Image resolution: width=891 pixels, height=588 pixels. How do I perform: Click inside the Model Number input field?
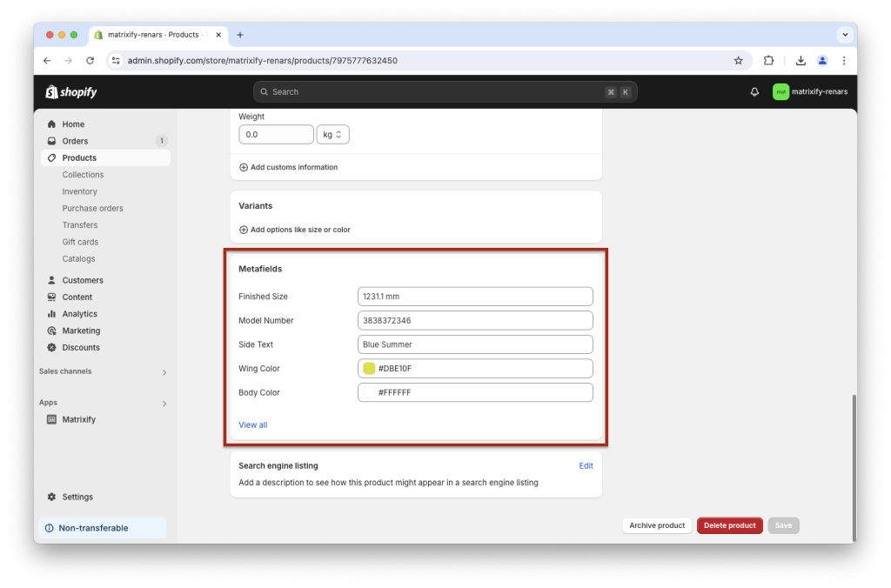click(x=474, y=320)
